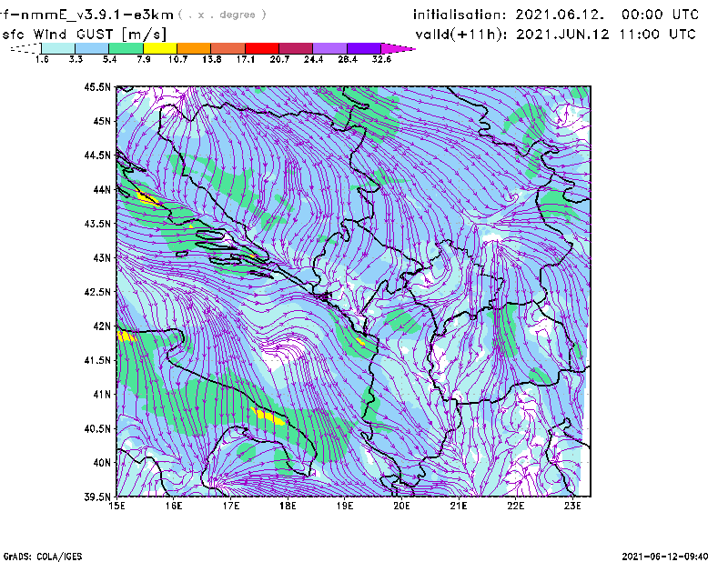Click the 21E longitude label
This screenshot has height=562, width=728.
(x=459, y=506)
